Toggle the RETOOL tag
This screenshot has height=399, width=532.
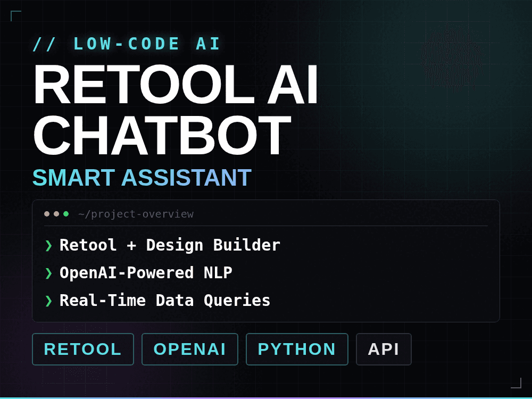[x=83, y=349]
